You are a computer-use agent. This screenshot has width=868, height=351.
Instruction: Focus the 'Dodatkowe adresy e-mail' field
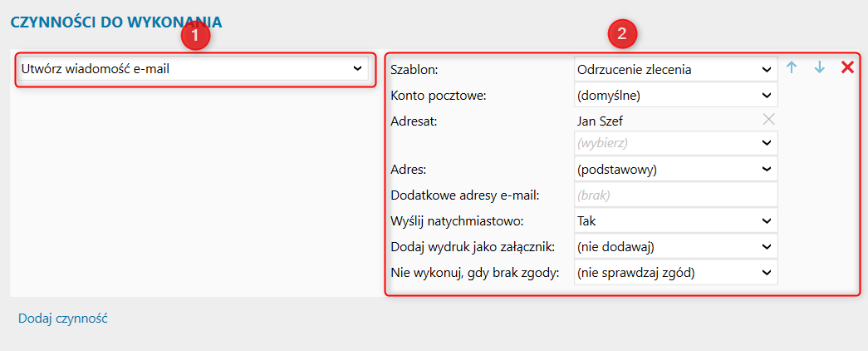[x=675, y=195]
